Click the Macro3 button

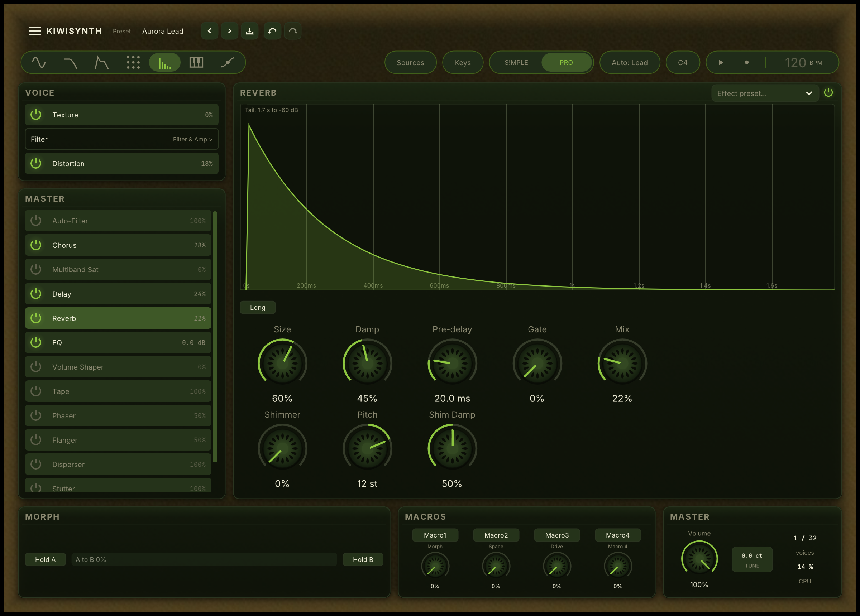tap(556, 535)
